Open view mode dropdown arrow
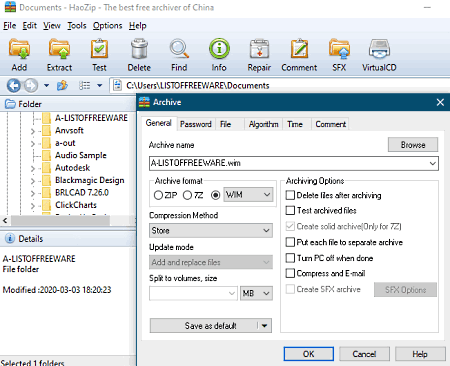The width and height of the screenshot is (450, 366). (x=99, y=86)
